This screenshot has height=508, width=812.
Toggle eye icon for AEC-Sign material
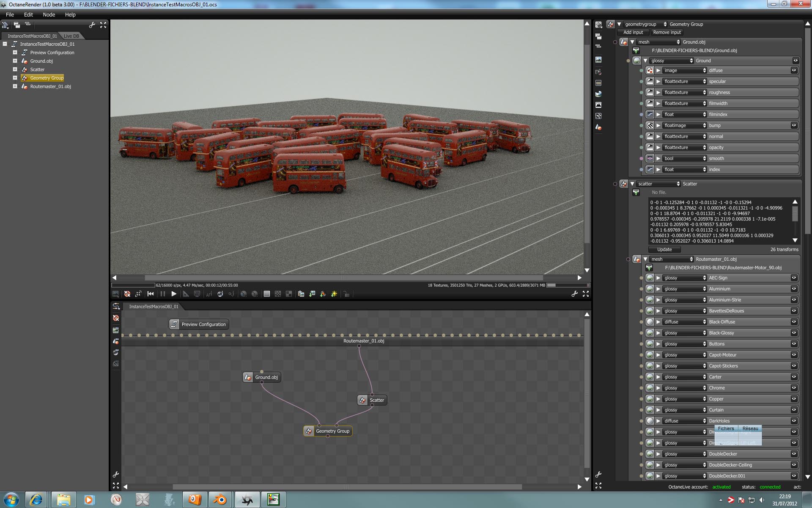[x=794, y=278]
